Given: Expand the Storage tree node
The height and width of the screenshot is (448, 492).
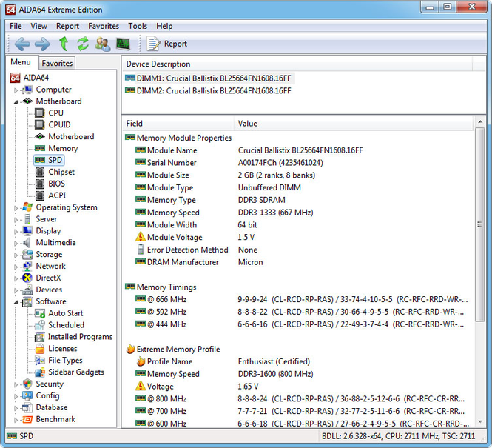Looking at the screenshot, I should [x=16, y=255].
